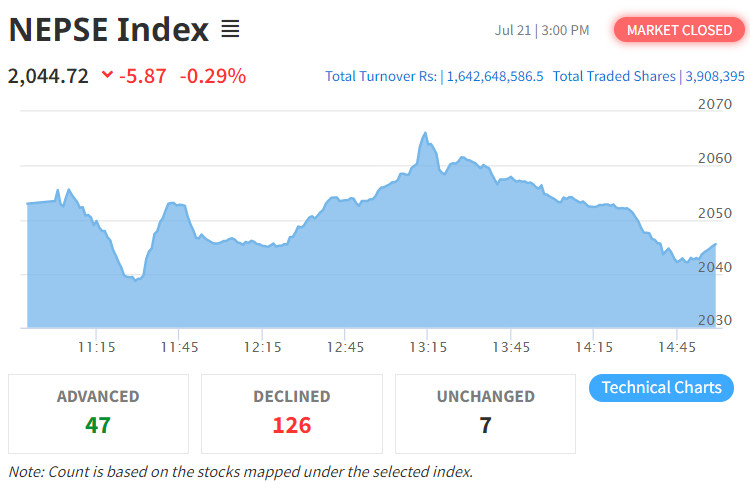
Task: Click the 14:45 time axis label
Action: pyautogui.click(x=678, y=347)
